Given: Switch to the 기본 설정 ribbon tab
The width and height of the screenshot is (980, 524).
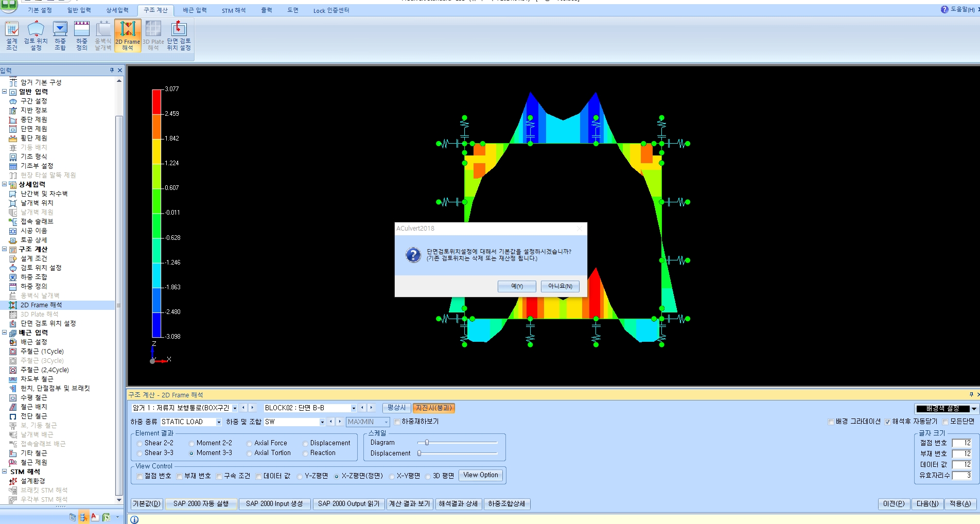Looking at the screenshot, I should click(40, 10).
